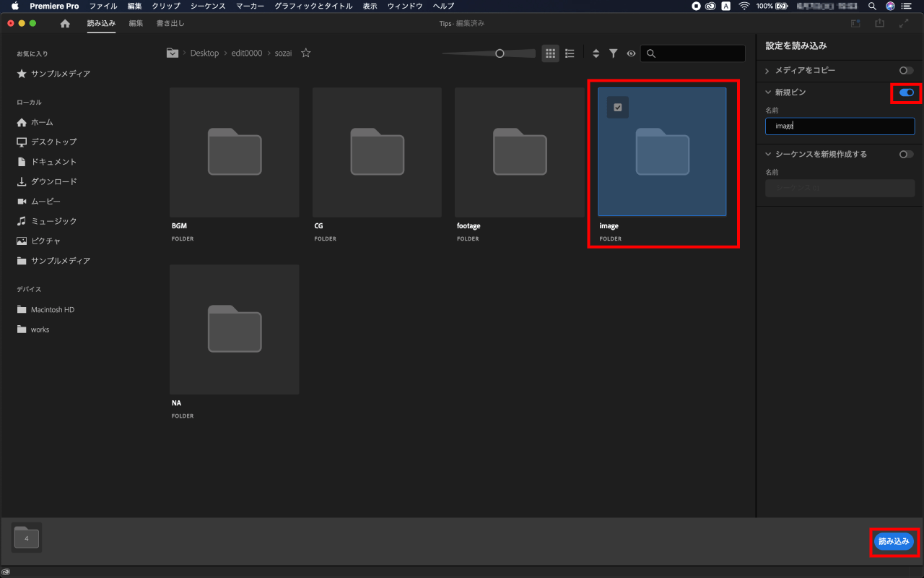Screen dimensions: 924x578
Task: Open the sort order options
Action: click(596, 53)
